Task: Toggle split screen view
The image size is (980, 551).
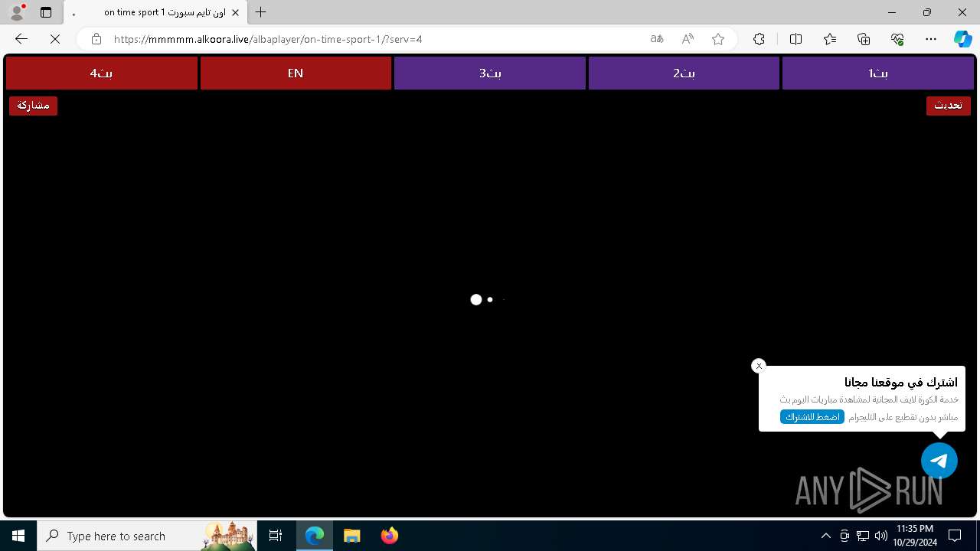Action: point(795,39)
